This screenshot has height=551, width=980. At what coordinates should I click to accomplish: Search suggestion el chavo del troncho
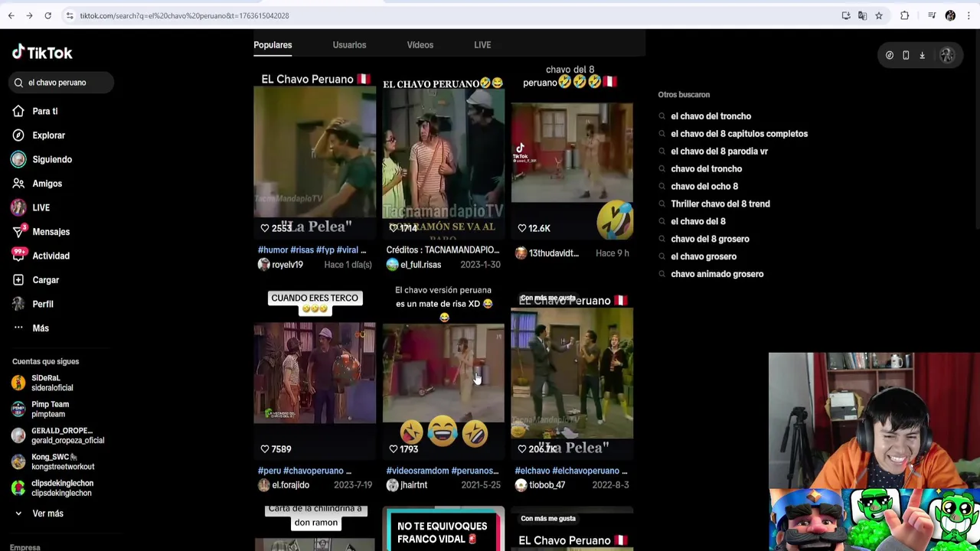point(710,116)
